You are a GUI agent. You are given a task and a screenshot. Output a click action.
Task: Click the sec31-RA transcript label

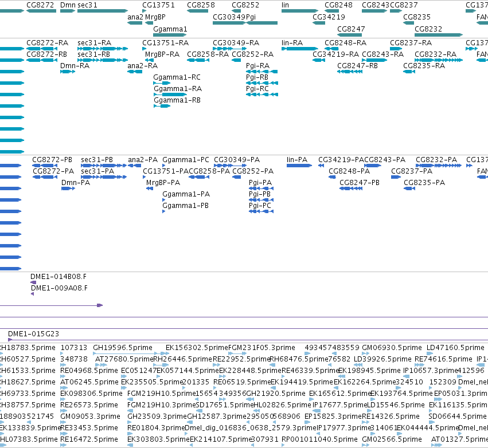click(94, 42)
